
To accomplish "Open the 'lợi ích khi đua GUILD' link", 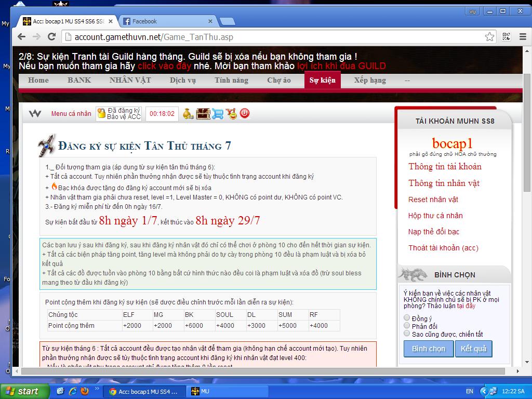I will click(x=341, y=66).
